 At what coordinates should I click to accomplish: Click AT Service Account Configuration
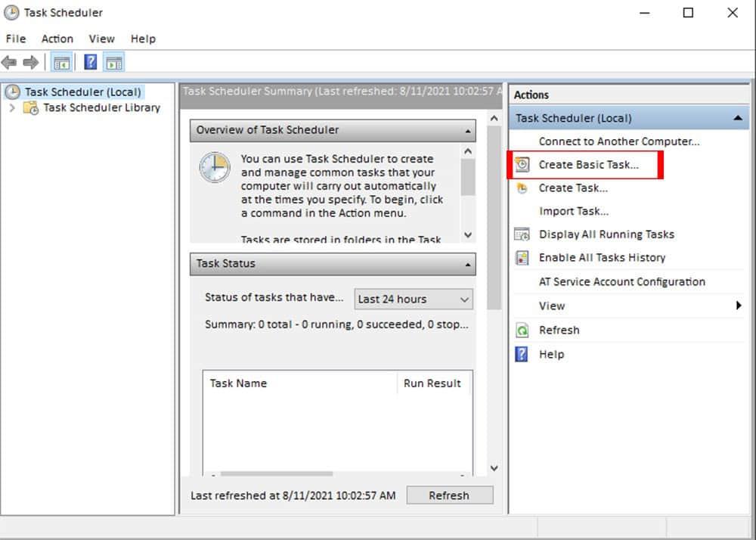tap(622, 281)
